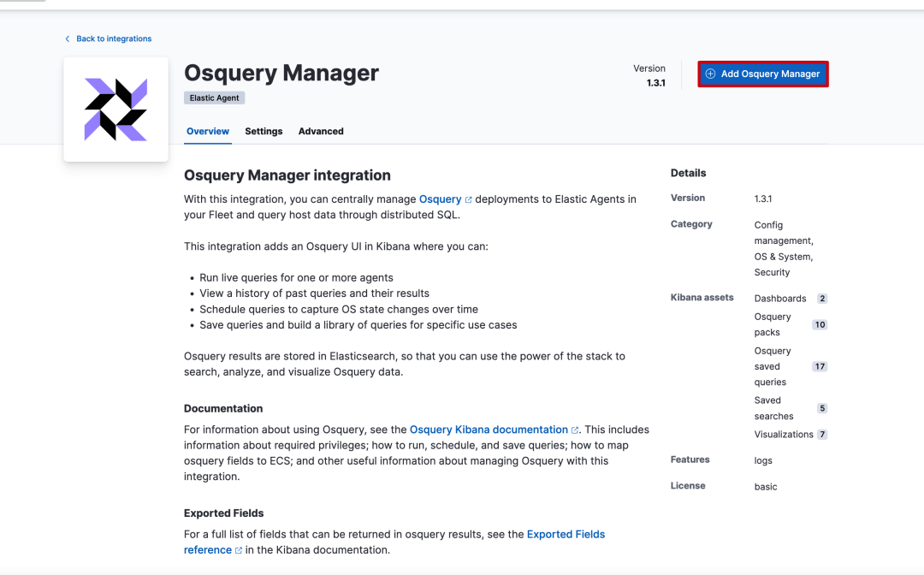Click the Visualizations asset label
The height and width of the screenshot is (575, 924).
(x=784, y=434)
